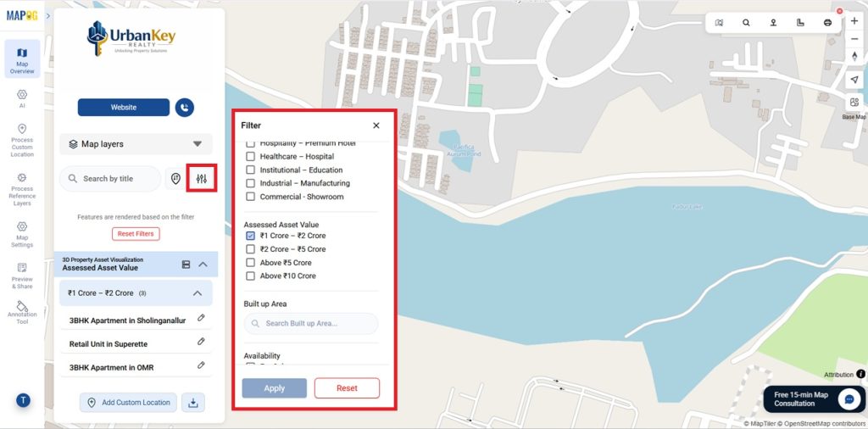
Task: Check Institutional – Education checkbox
Action: pos(250,170)
